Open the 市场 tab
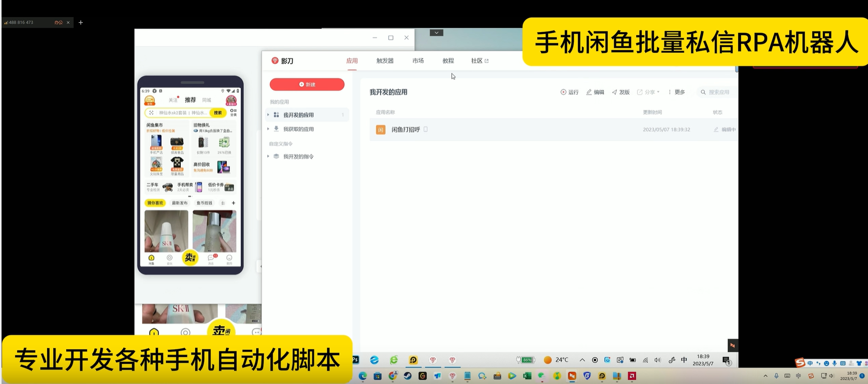 (x=418, y=61)
